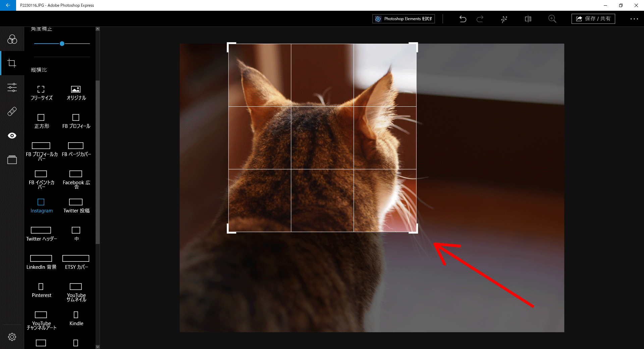Click the zoom magnifier icon
Screen dimensions: 644x349
[x=552, y=19]
